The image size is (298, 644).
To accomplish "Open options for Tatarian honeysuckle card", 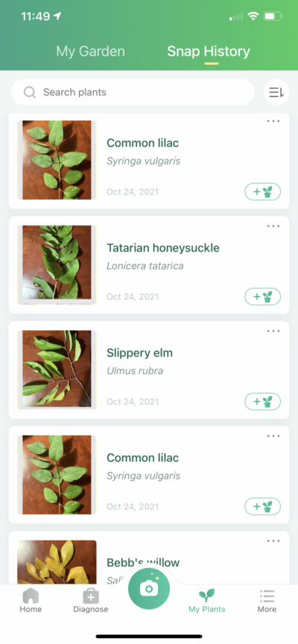I will [x=273, y=226].
